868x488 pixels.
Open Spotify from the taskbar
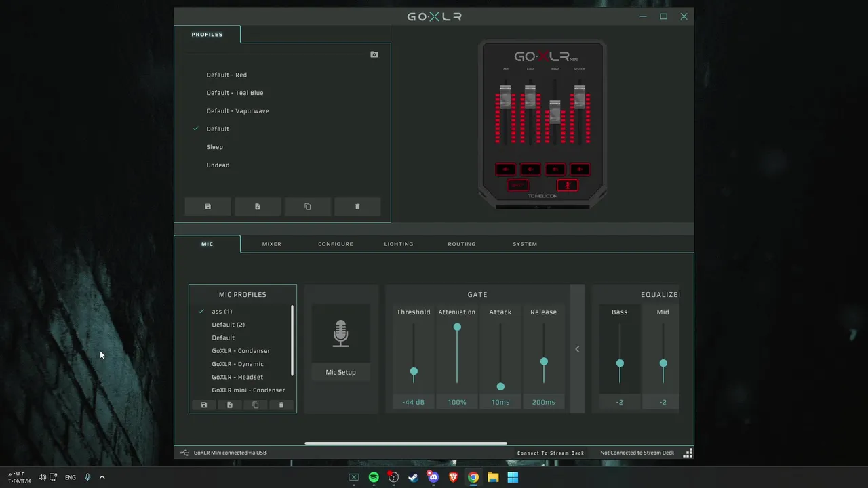click(374, 477)
